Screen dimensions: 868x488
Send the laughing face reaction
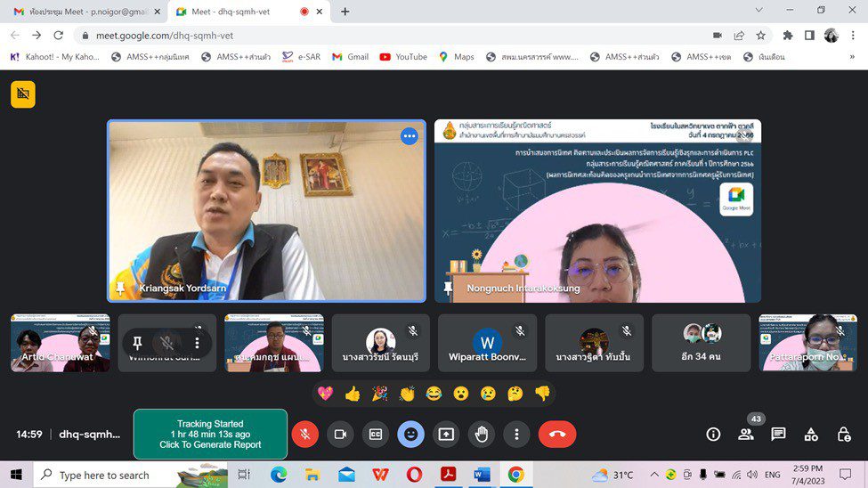coord(434,394)
